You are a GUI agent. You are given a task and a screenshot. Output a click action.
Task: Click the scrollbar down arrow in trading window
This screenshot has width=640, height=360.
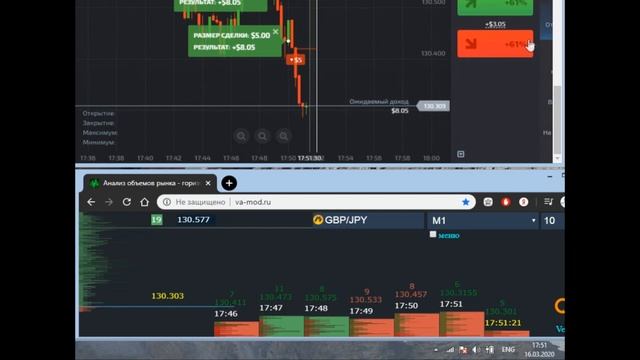[x=558, y=159]
